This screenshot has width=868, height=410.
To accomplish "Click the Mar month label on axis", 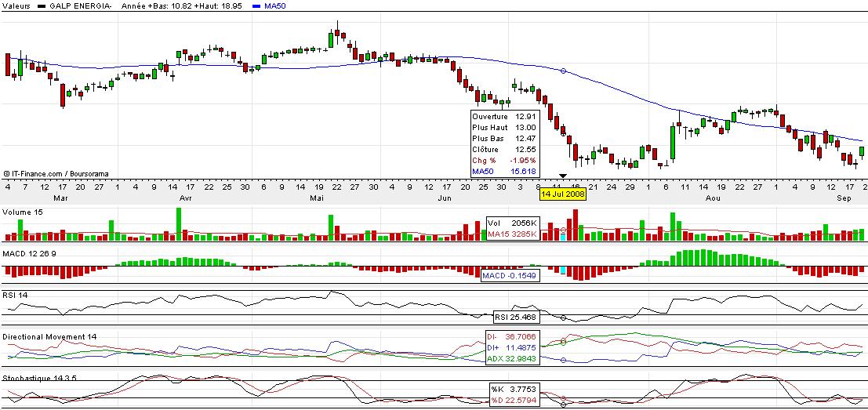I will (x=60, y=197).
